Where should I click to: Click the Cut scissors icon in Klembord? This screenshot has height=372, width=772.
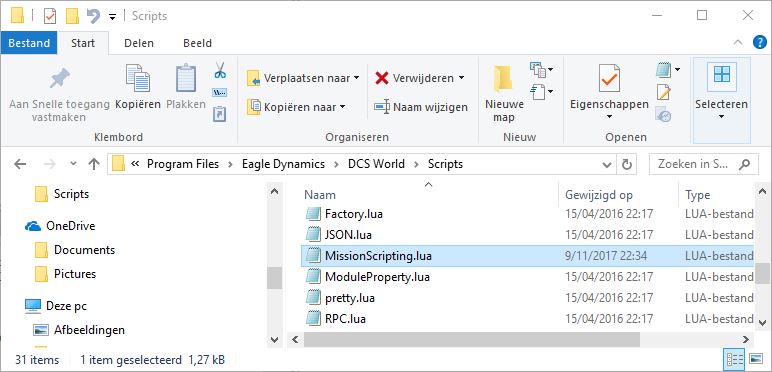[220, 70]
